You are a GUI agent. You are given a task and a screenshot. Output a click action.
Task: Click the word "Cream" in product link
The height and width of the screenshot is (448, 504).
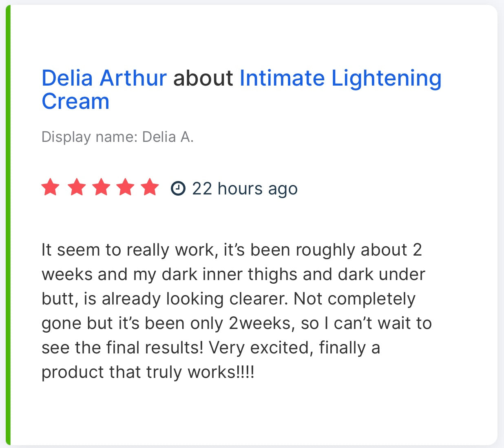[x=76, y=101]
